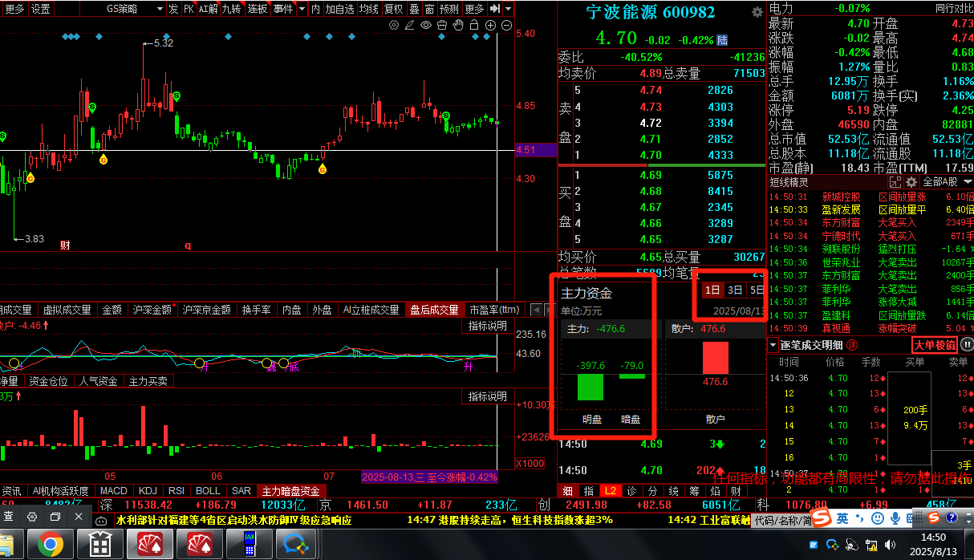Click the 大单棱镜 button
Screen dimensions: 974x560
tap(935, 345)
